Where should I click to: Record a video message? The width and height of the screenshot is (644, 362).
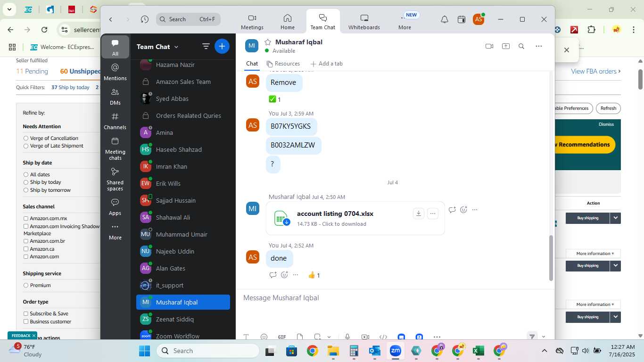point(365,337)
